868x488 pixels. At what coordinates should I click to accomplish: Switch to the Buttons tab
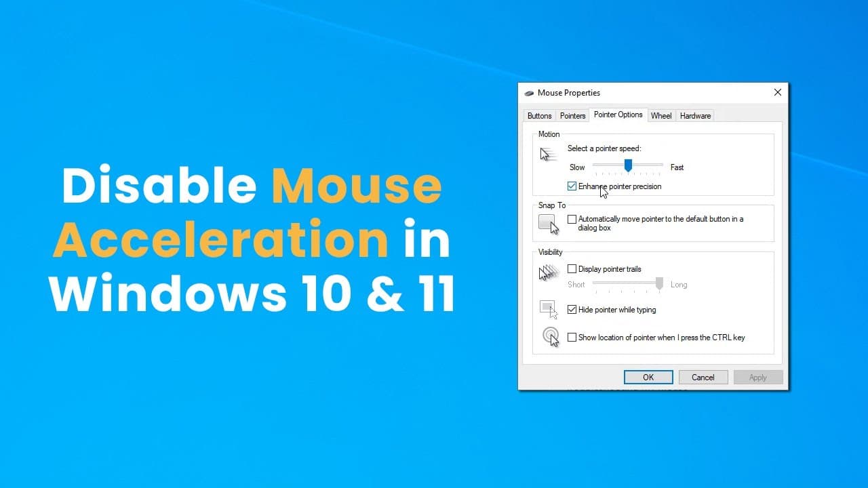540,116
